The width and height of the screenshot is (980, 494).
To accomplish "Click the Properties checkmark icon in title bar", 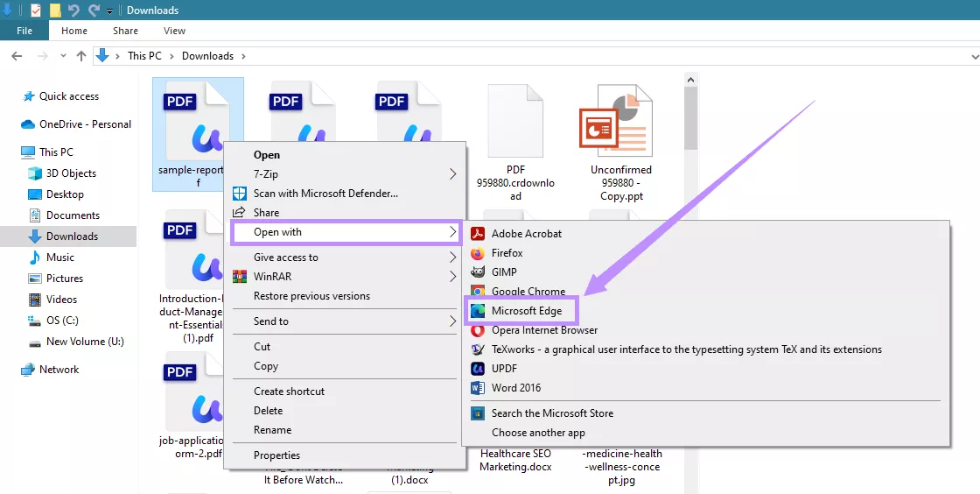I will 36,10.
